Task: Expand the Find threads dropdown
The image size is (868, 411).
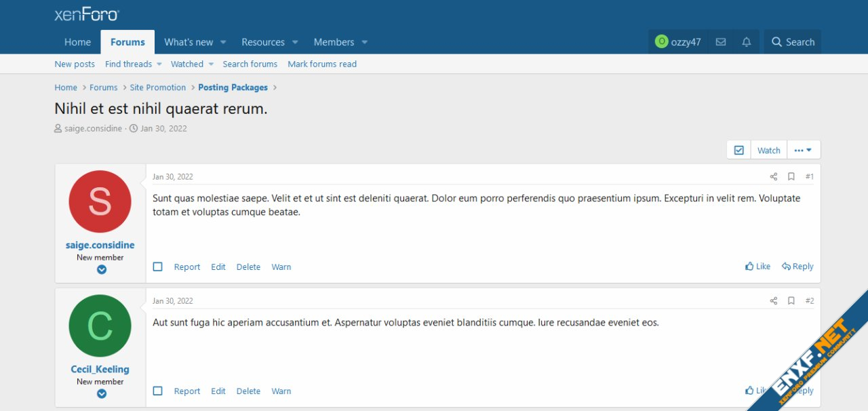Action: click(159, 64)
